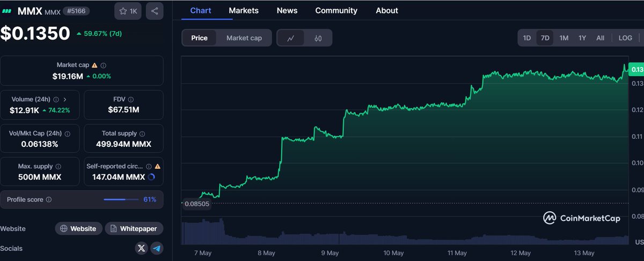644x261 pixels.
Task: Click the MMX green logo icon
Action: pos(7,11)
